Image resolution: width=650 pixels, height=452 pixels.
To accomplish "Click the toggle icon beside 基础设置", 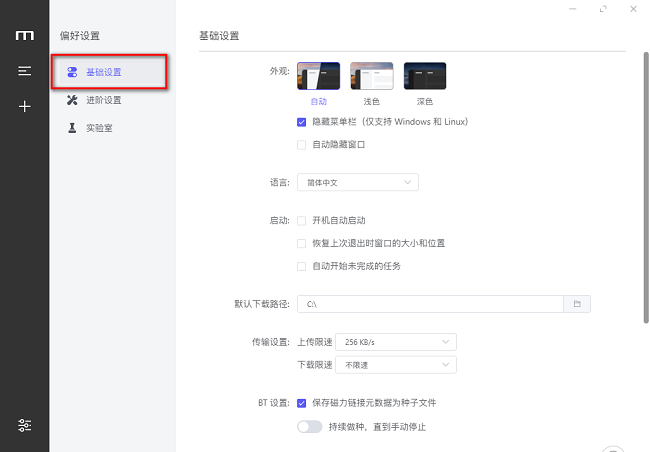I will tap(72, 72).
